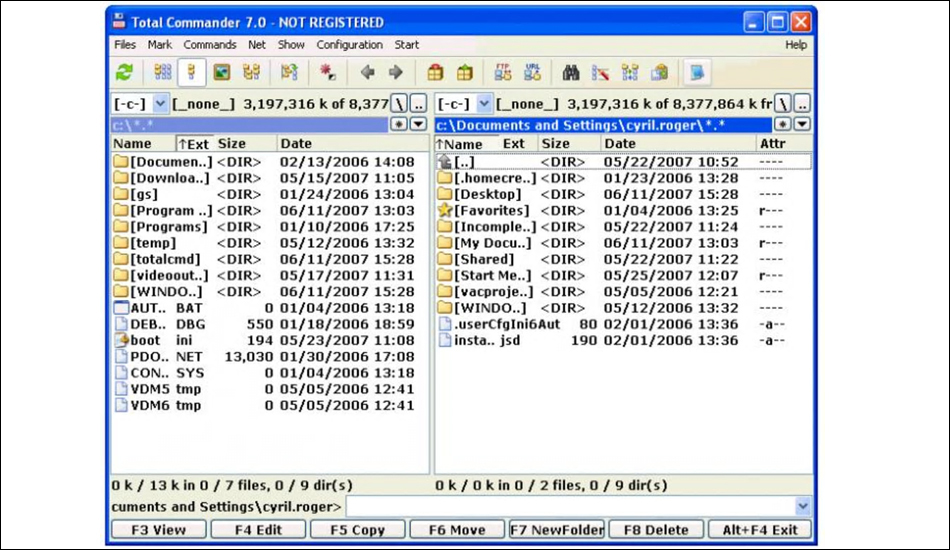This screenshot has width=950, height=550.
Task: Open right panel directory hotlist star button
Action: click(783, 124)
